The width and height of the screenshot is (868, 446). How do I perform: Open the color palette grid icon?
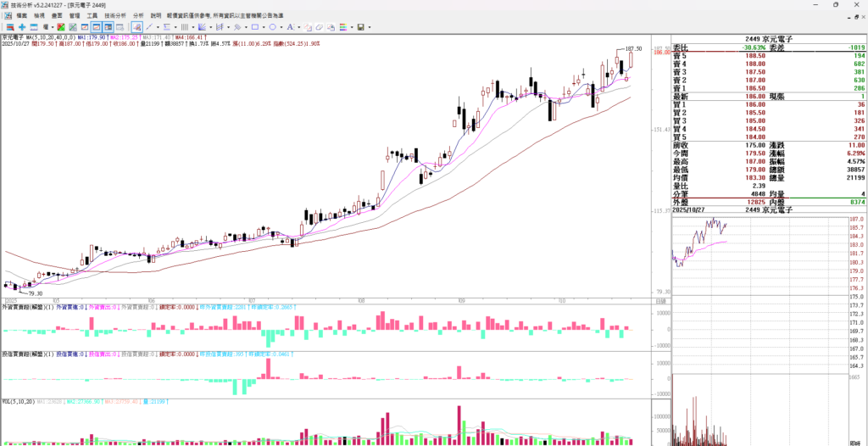[x=342, y=27]
